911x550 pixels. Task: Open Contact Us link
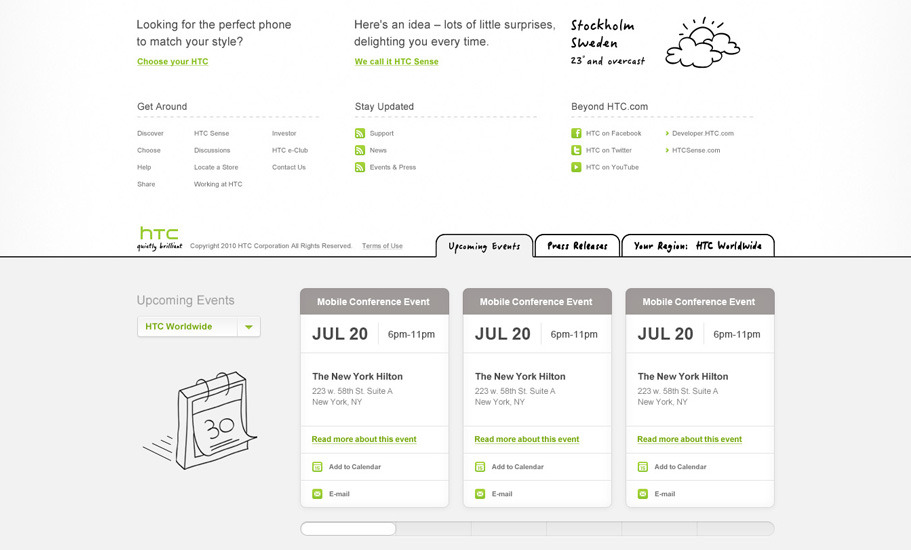[x=289, y=167]
